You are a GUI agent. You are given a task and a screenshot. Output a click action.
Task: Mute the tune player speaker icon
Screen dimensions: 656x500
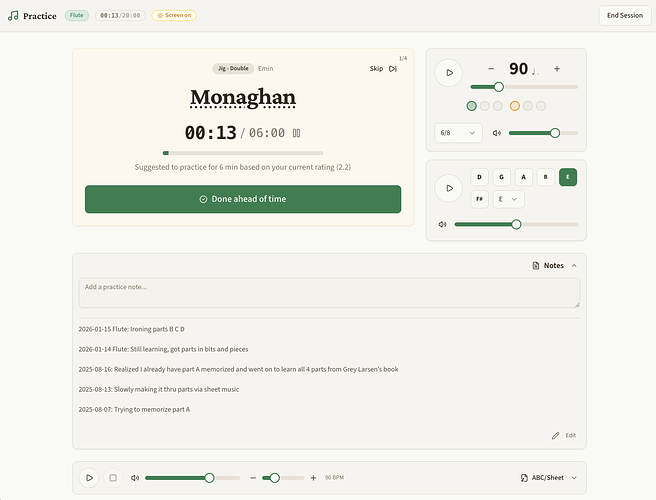pos(135,478)
